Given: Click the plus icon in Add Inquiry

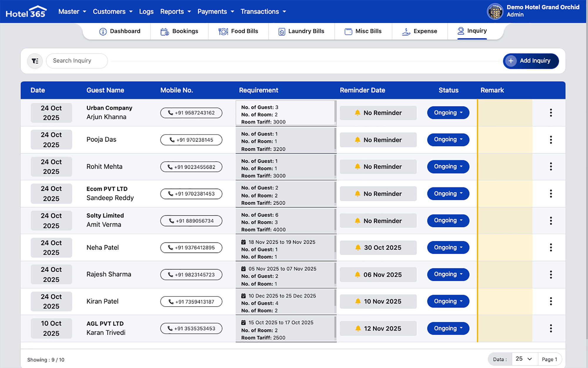Looking at the screenshot, I should point(511,61).
